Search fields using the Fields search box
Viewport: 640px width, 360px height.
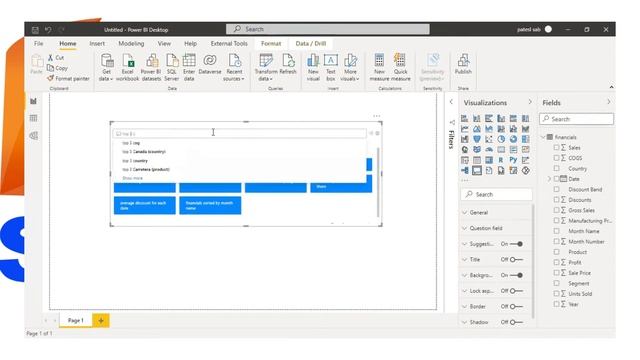pyautogui.click(x=576, y=119)
